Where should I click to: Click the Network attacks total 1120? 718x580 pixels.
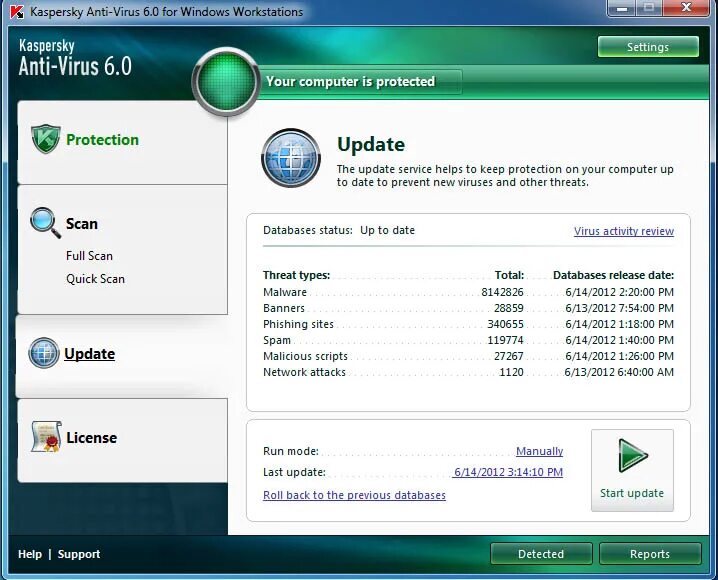tap(511, 372)
